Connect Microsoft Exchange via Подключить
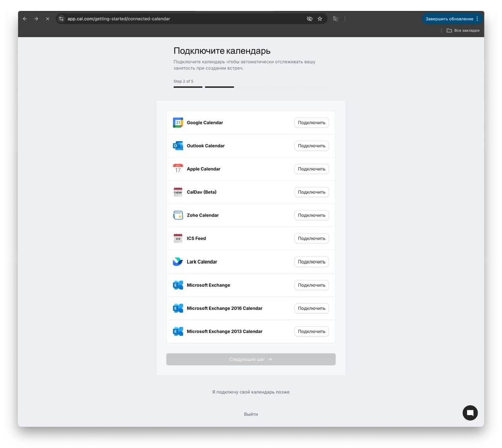Screen dimensions: 502x448 pos(311,285)
